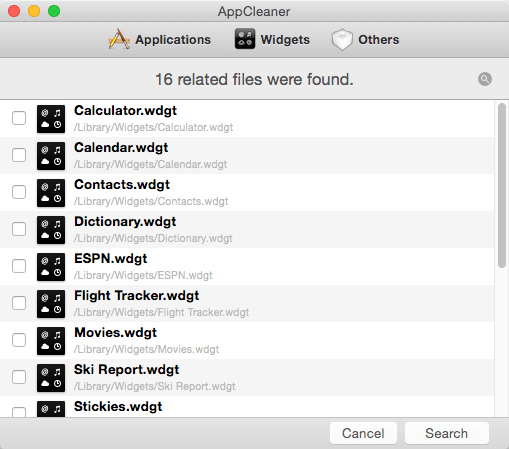Select the Calculator.wdgt file name
The height and width of the screenshot is (449, 509).
[x=125, y=111]
